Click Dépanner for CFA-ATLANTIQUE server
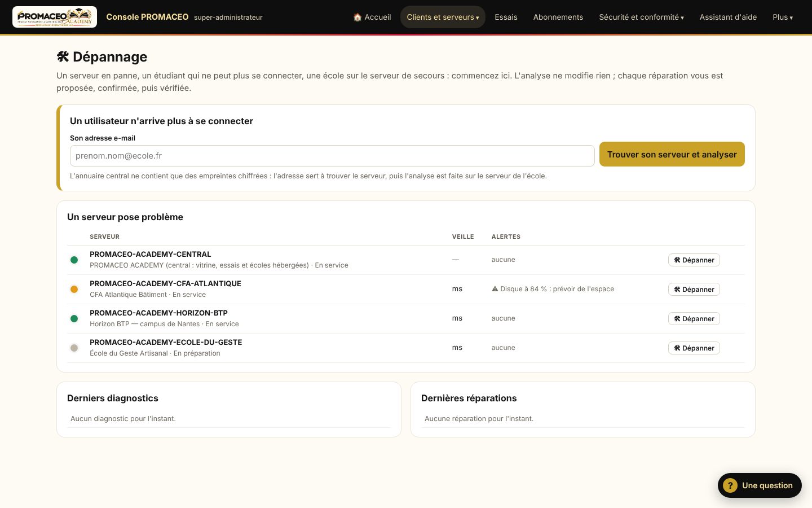The image size is (812, 508). click(694, 290)
